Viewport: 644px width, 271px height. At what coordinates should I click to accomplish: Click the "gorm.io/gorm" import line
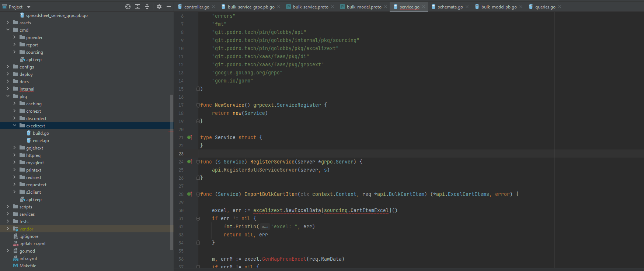(232, 81)
